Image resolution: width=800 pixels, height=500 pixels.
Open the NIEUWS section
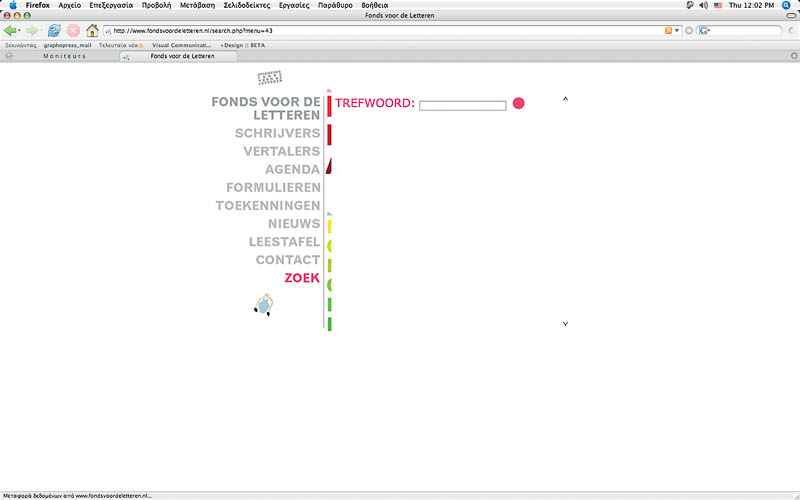coord(294,223)
